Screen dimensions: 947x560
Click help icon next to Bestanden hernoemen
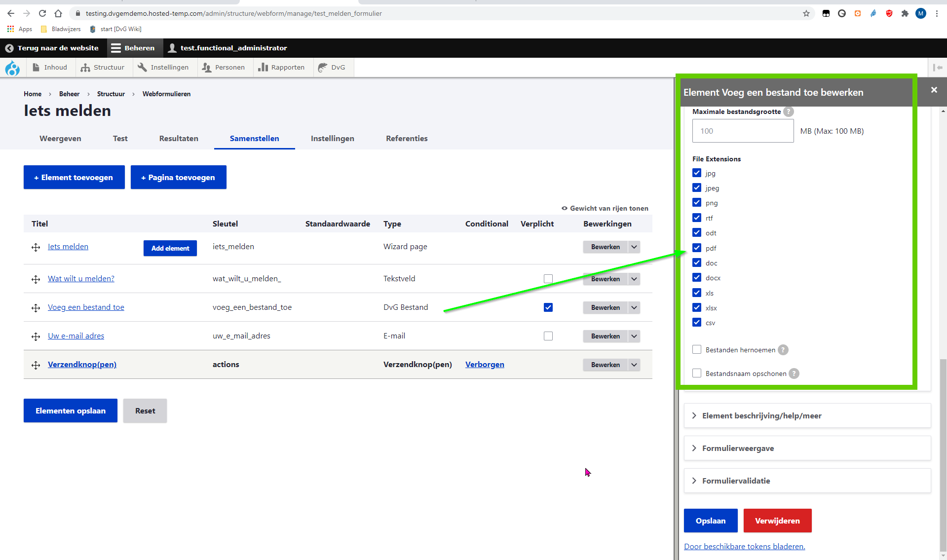coord(783,350)
